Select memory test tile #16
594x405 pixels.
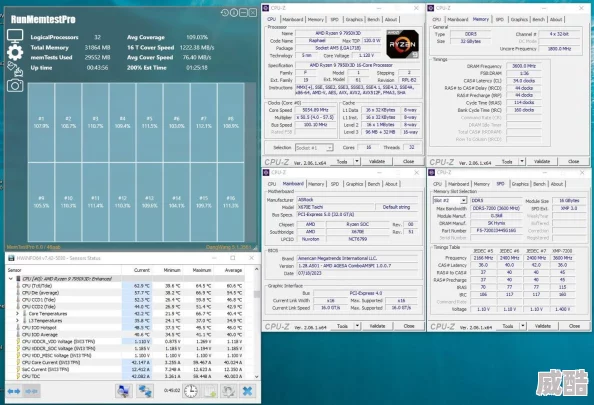231,202
